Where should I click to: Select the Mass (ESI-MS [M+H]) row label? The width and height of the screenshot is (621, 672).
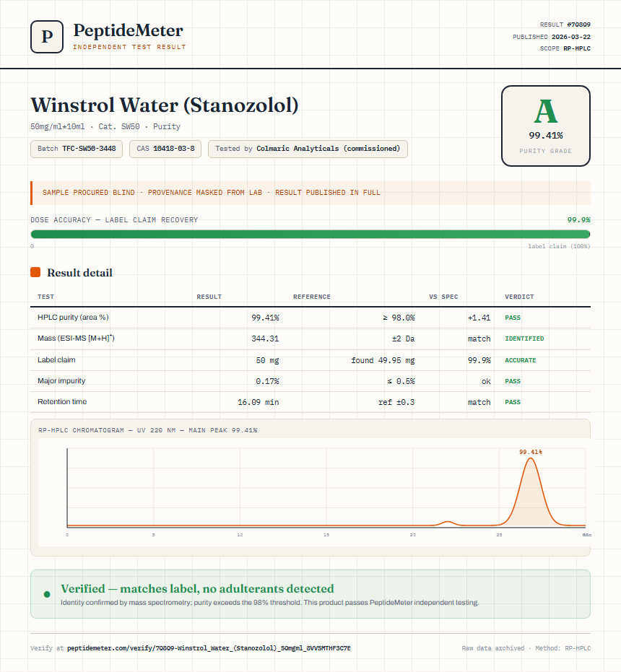76,338
